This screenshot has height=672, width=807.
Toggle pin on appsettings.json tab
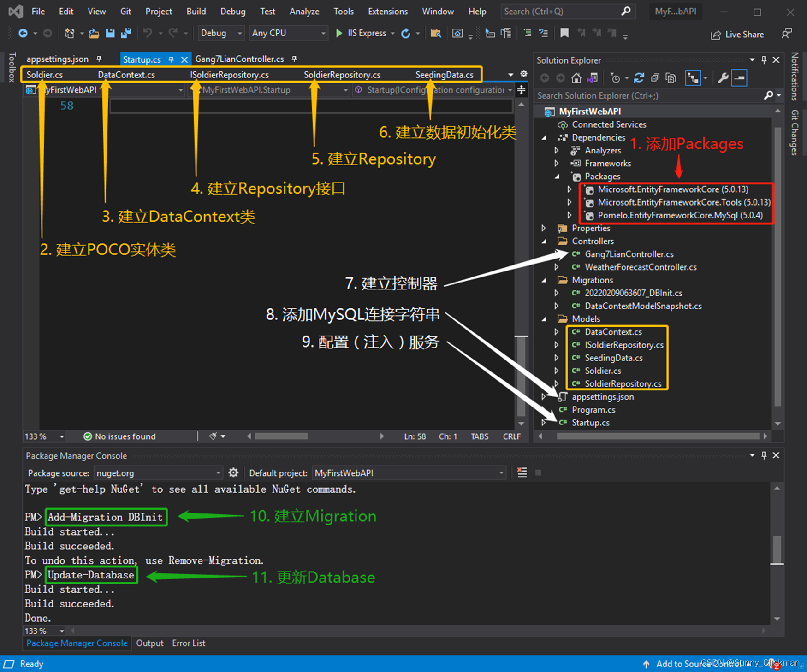pos(99,59)
